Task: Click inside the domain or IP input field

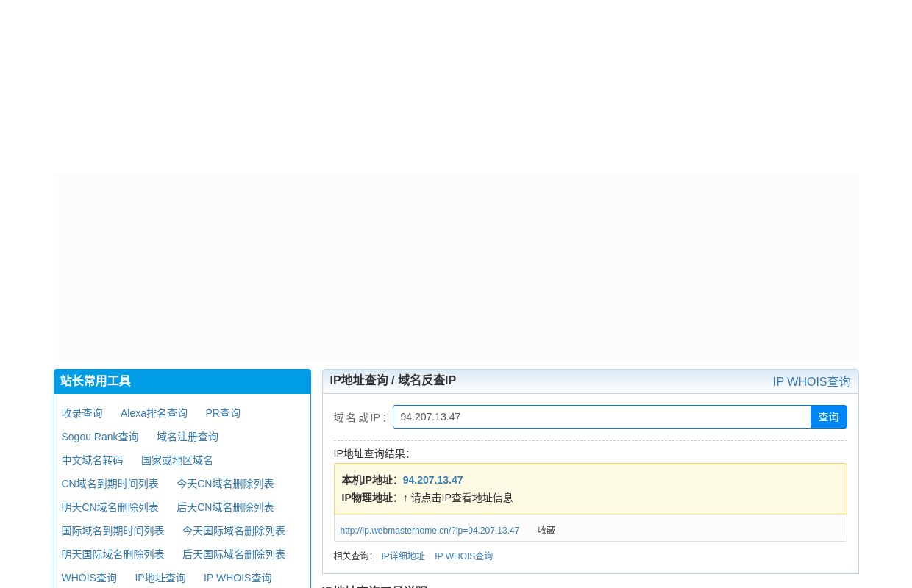Action: point(602,417)
